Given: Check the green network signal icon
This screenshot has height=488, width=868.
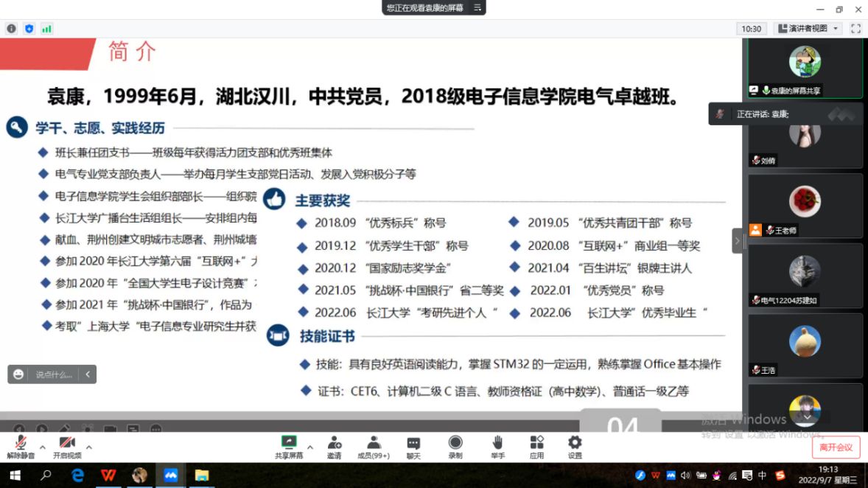Looking at the screenshot, I should (x=46, y=29).
